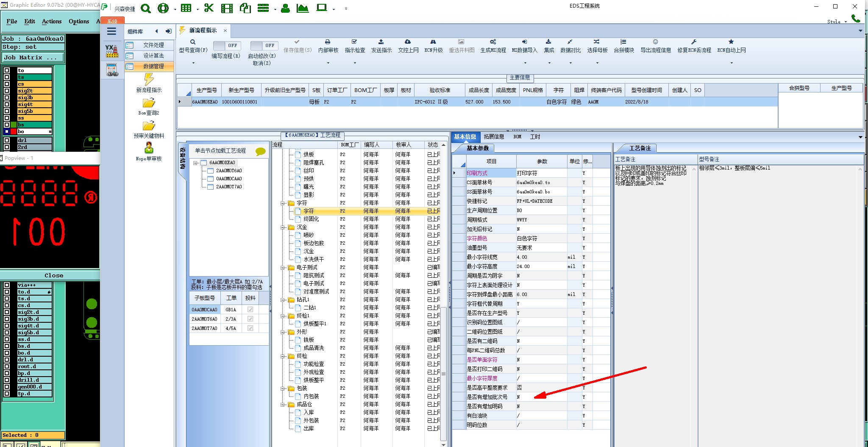Click 合拼模块 list button

point(624,46)
